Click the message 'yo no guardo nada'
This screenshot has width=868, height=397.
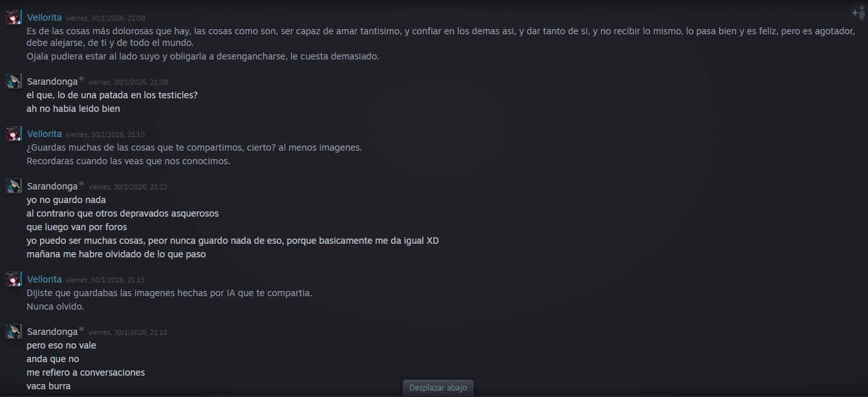[66, 200]
